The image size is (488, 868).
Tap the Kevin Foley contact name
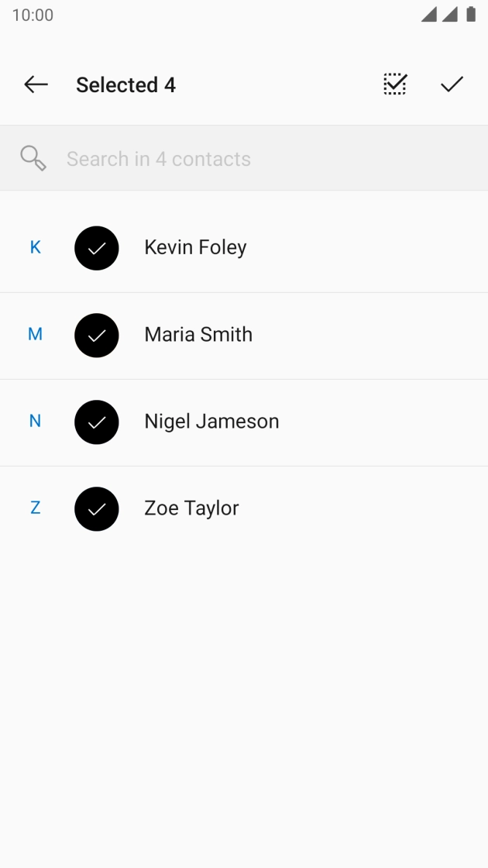click(195, 247)
